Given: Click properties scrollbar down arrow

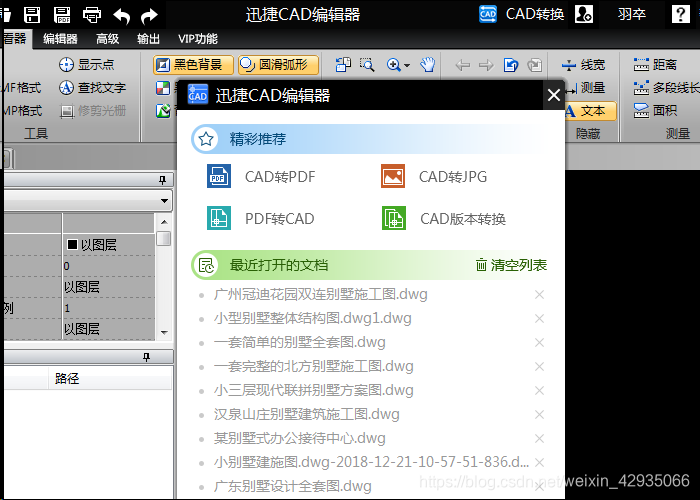Looking at the screenshot, I should point(164,333).
